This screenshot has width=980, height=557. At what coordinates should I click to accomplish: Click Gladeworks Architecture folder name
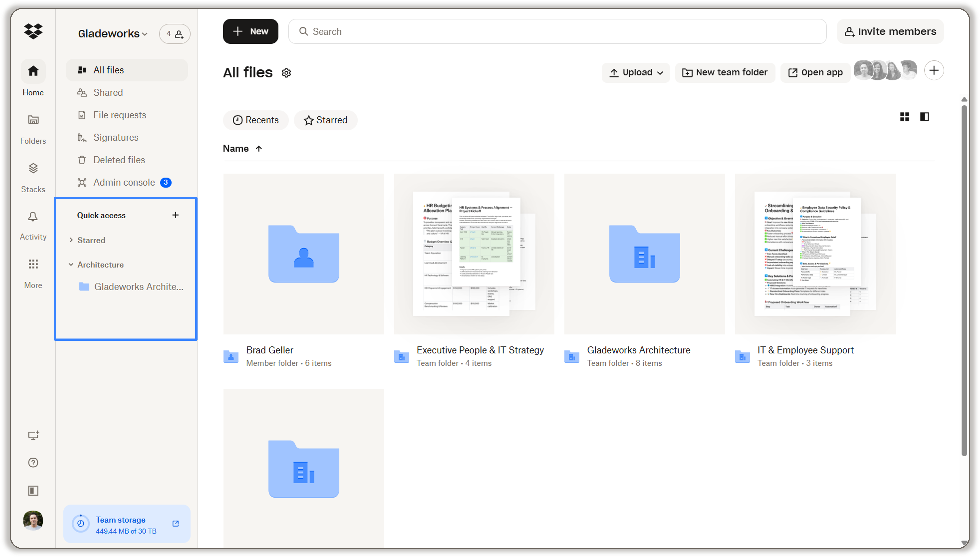(x=639, y=350)
